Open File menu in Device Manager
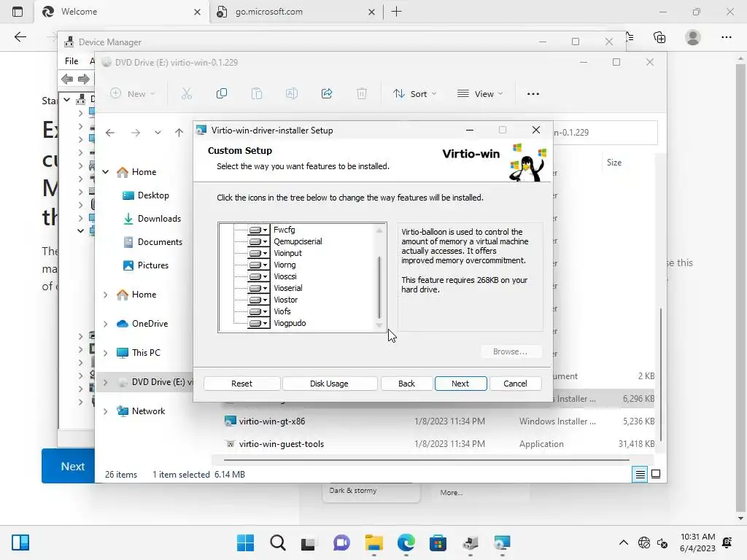Viewport: 747px width, 560px height. click(71, 61)
